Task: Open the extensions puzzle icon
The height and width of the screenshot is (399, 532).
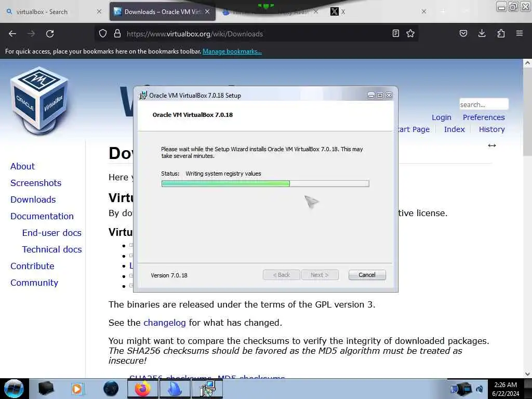Action: [501, 33]
